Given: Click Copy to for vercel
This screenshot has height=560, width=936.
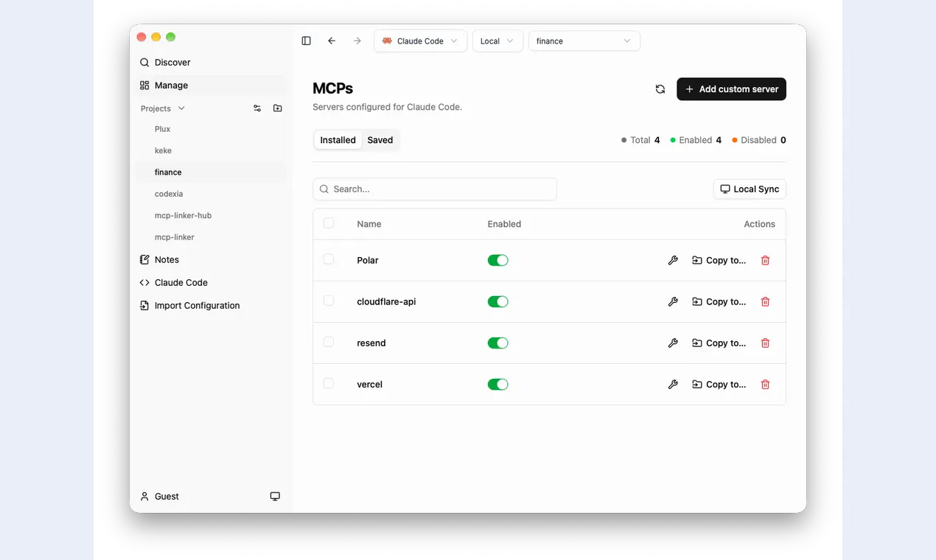Looking at the screenshot, I should tap(719, 384).
